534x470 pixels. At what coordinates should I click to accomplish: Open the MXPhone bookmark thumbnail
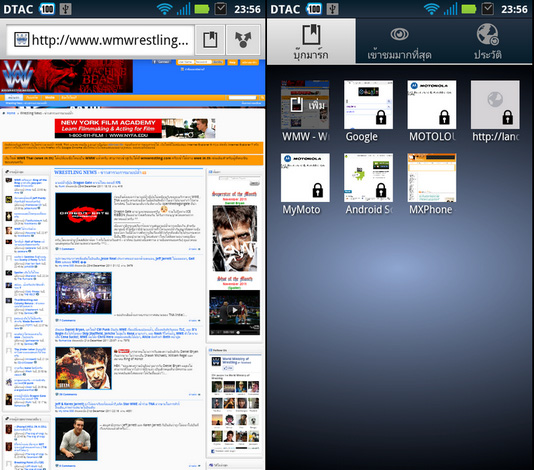click(x=431, y=177)
